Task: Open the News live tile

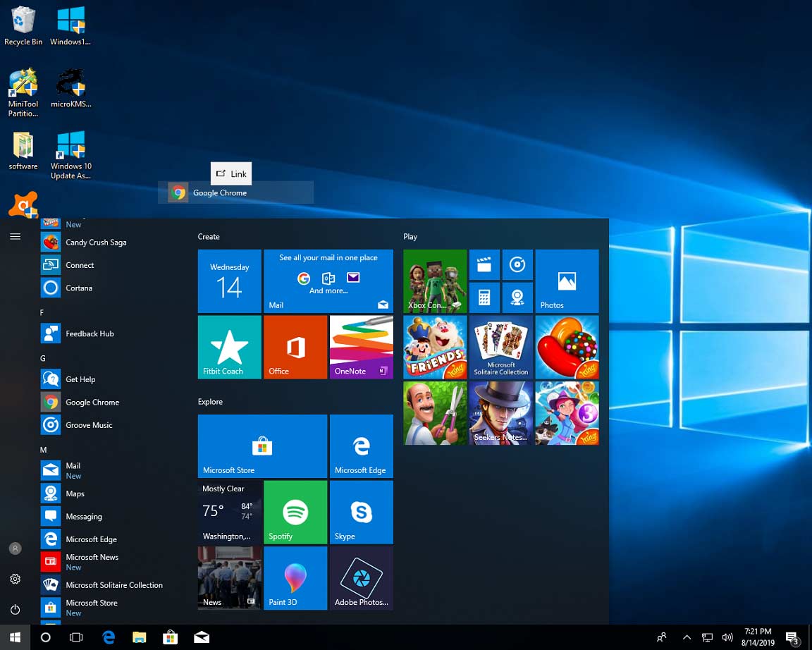Action: pos(229,578)
